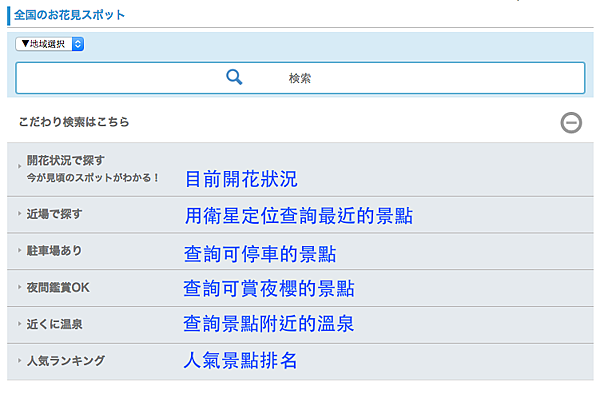The image size is (600, 394).
Task: Click the 検索 search button
Action: click(300, 78)
